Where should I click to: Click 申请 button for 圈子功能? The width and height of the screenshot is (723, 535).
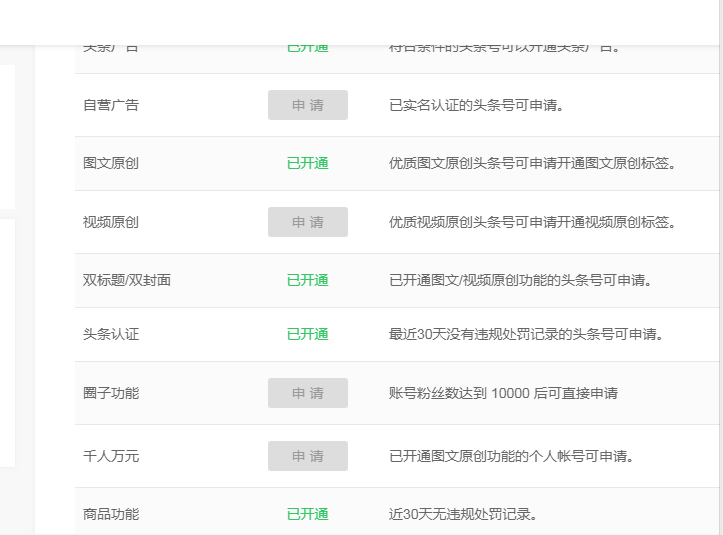click(308, 393)
